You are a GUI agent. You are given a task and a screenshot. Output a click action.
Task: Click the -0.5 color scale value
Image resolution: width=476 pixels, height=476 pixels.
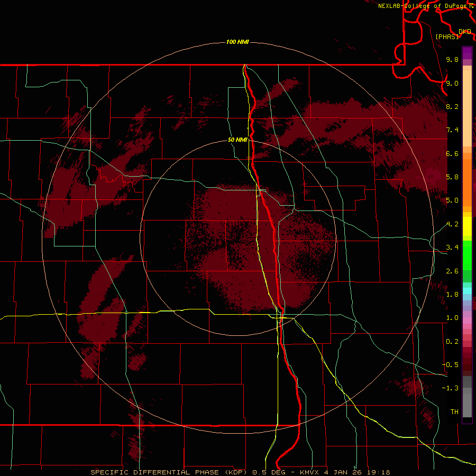click(x=450, y=364)
